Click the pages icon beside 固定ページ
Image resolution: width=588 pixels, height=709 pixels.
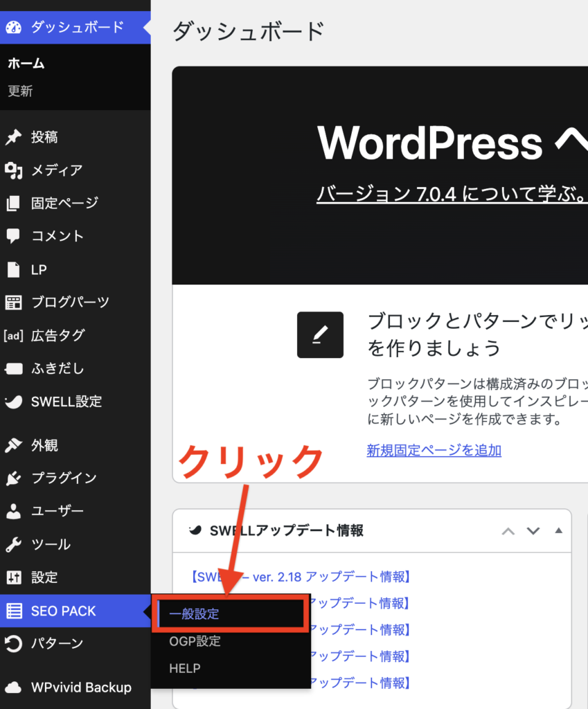click(14, 203)
